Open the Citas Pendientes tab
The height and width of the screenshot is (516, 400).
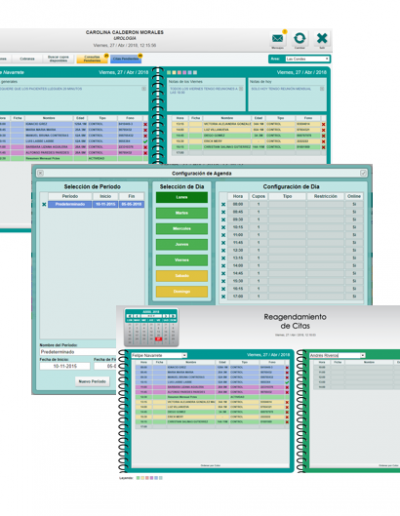tap(126, 59)
